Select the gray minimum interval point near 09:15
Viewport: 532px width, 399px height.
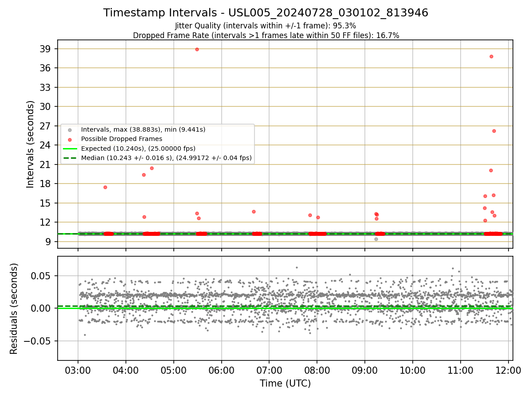pyautogui.click(x=376, y=239)
